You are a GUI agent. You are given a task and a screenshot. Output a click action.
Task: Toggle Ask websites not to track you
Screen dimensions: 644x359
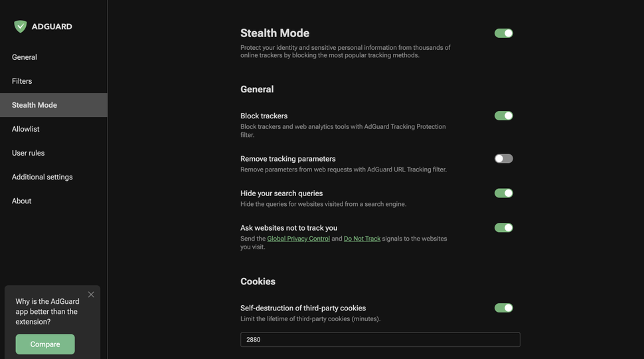(x=503, y=228)
